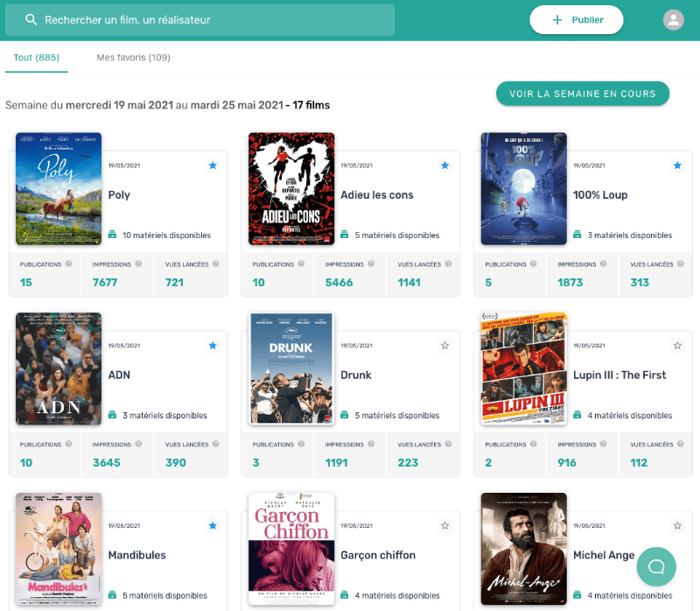
Task: Open the Garçon Chiffon poster
Action: [291, 549]
